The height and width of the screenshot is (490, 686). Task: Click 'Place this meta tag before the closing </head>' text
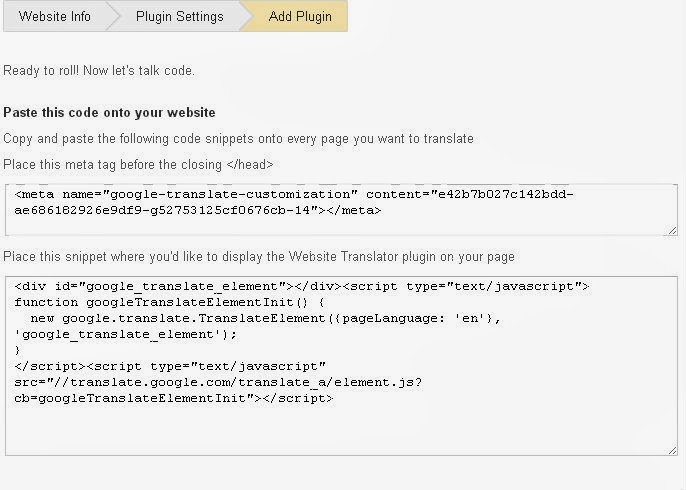pyautogui.click(x=138, y=164)
